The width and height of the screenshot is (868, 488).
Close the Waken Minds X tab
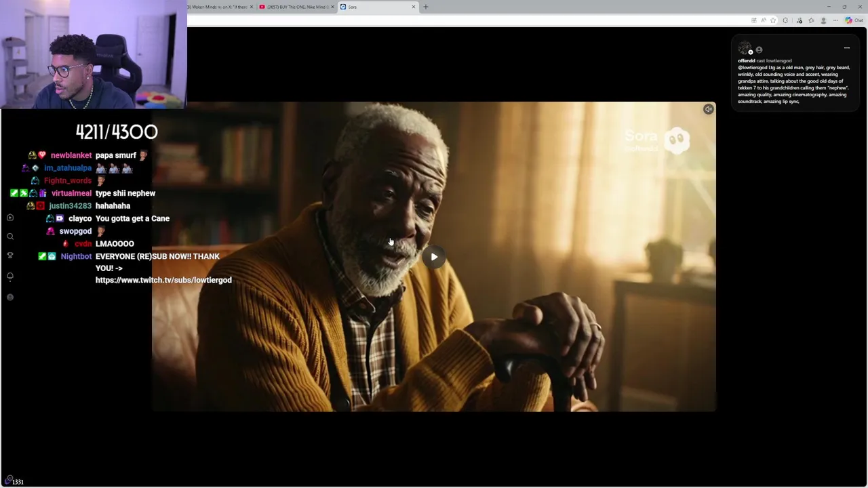[252, 7]
